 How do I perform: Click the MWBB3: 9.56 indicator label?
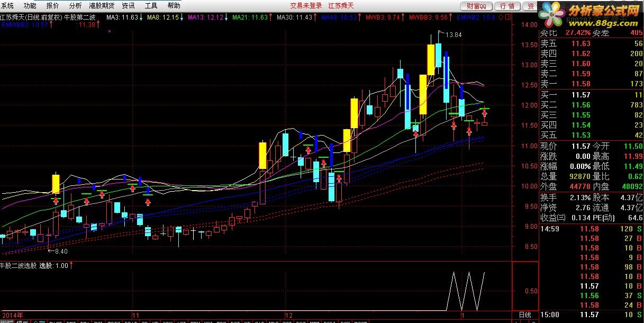428,17
